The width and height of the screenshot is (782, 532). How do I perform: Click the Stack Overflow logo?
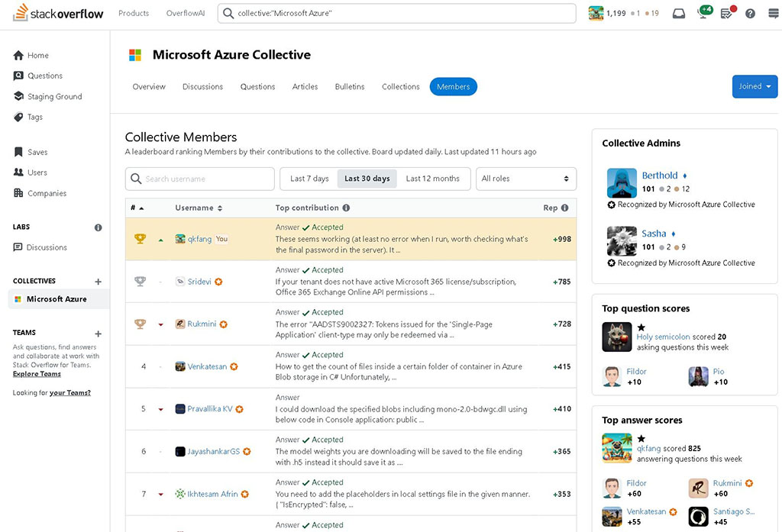point(58,14)
